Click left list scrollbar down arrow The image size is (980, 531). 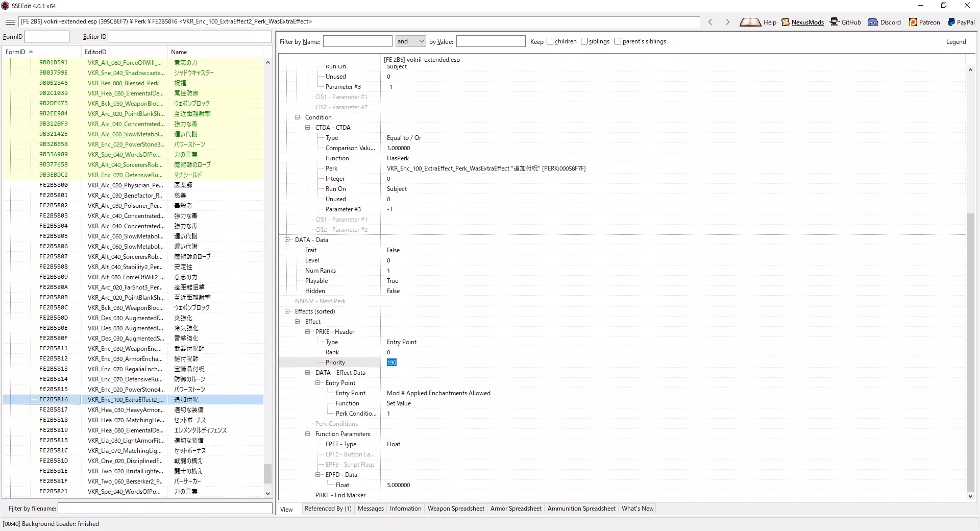pyautogui.click(x=267, y=494)
